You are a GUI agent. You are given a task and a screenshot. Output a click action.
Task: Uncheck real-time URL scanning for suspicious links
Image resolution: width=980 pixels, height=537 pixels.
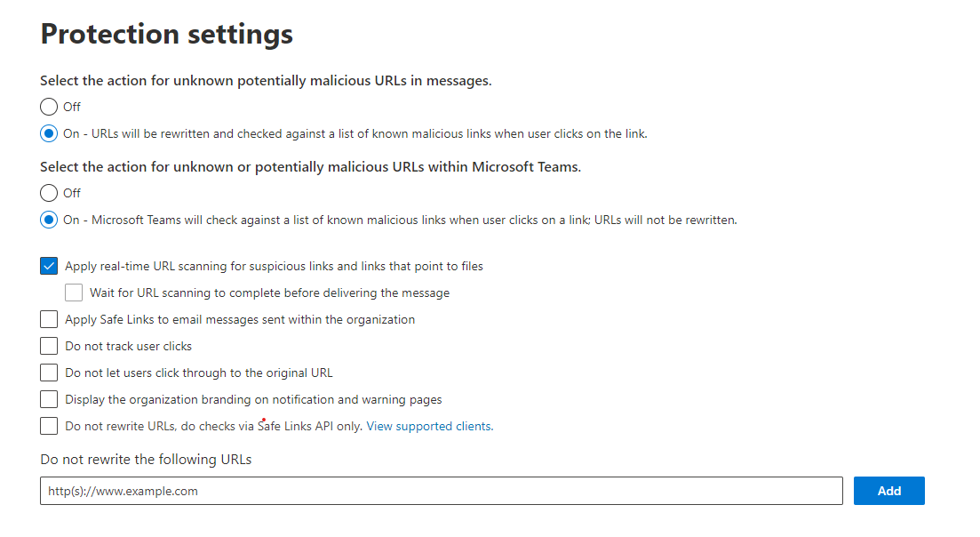49,265
